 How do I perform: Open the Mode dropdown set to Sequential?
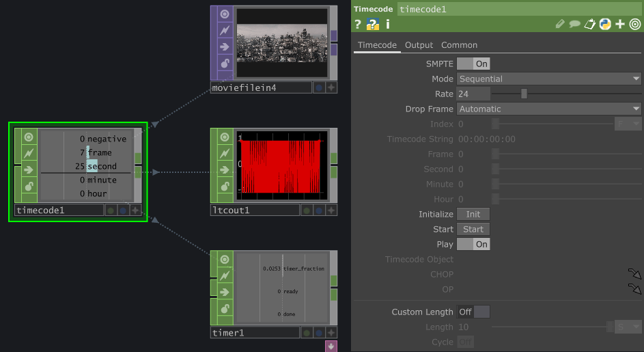click(x=548, y=79)
